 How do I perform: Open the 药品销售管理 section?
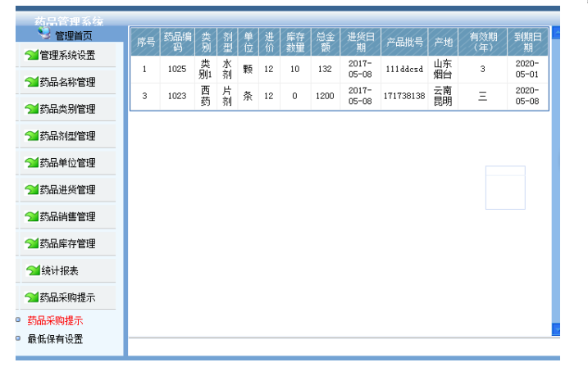click(x=67, y=217)
